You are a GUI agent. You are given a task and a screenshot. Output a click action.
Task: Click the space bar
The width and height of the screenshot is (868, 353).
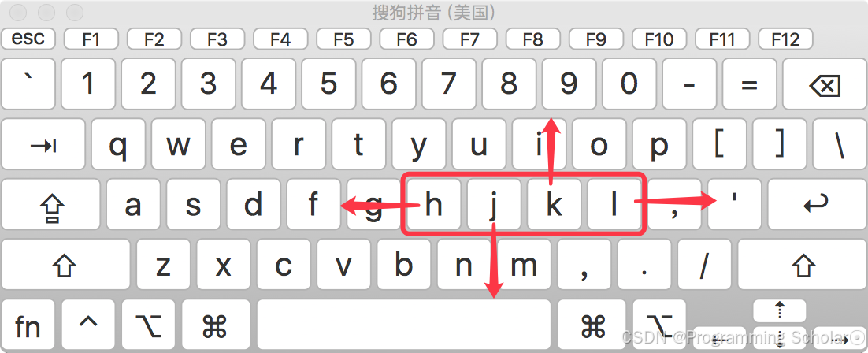404,325
